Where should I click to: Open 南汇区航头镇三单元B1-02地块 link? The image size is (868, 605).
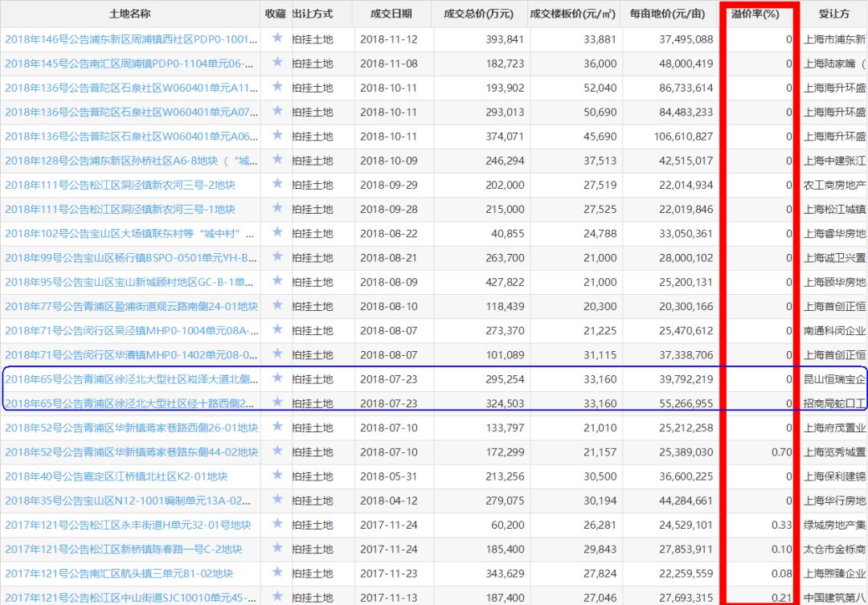pyautogui.click(x=119, y=574)
